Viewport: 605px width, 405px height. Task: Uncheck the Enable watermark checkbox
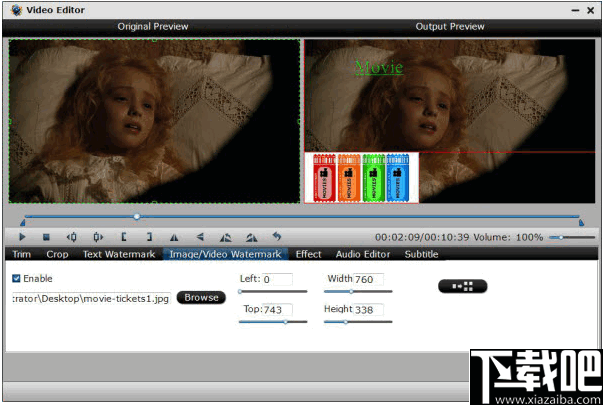point(16,278)
